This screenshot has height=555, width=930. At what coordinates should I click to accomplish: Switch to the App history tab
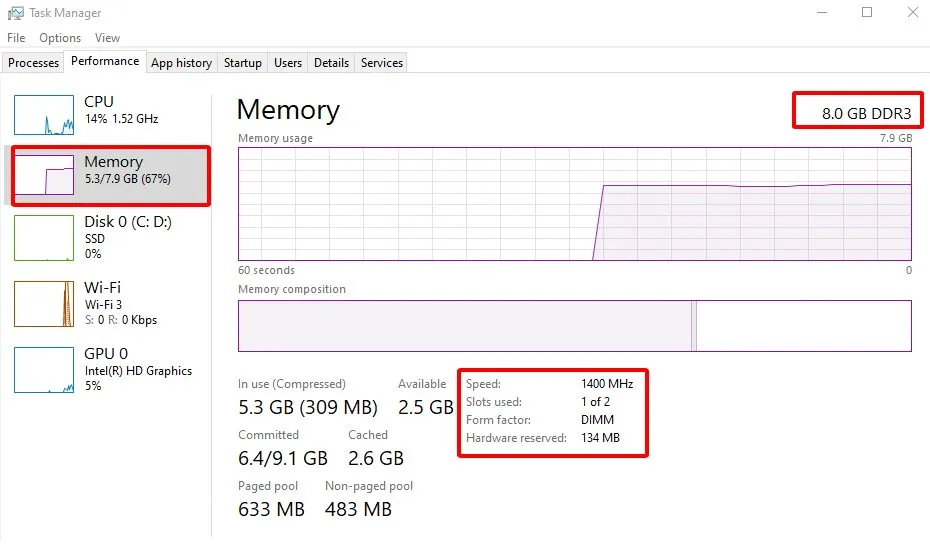(181, 63)
